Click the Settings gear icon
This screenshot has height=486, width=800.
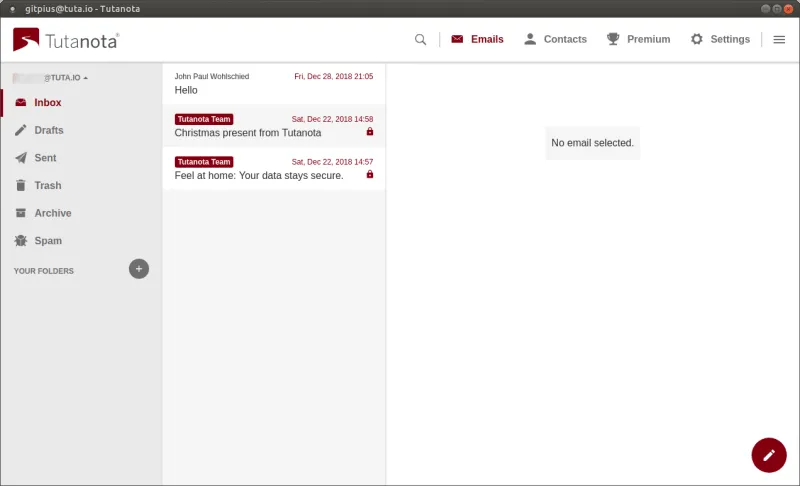pos(697,40)
